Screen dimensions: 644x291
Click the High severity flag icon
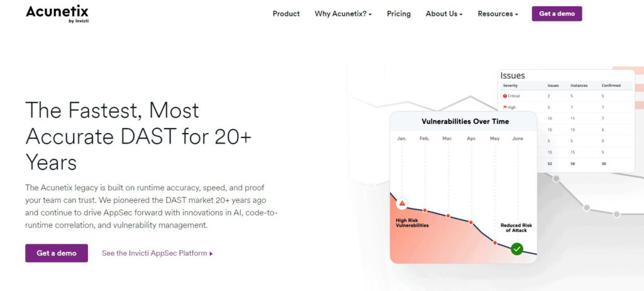click(x=505, y=108)
